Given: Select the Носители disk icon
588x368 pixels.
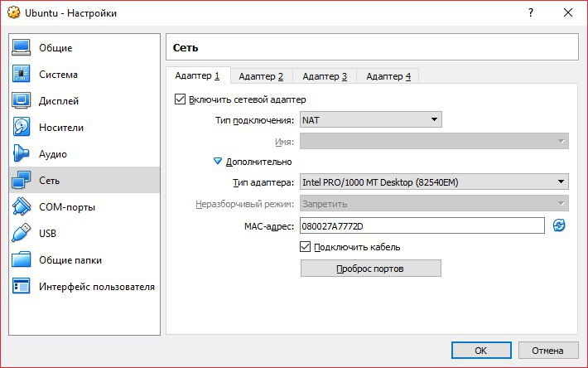Looking at the screenshot, I should pos(21,127).
